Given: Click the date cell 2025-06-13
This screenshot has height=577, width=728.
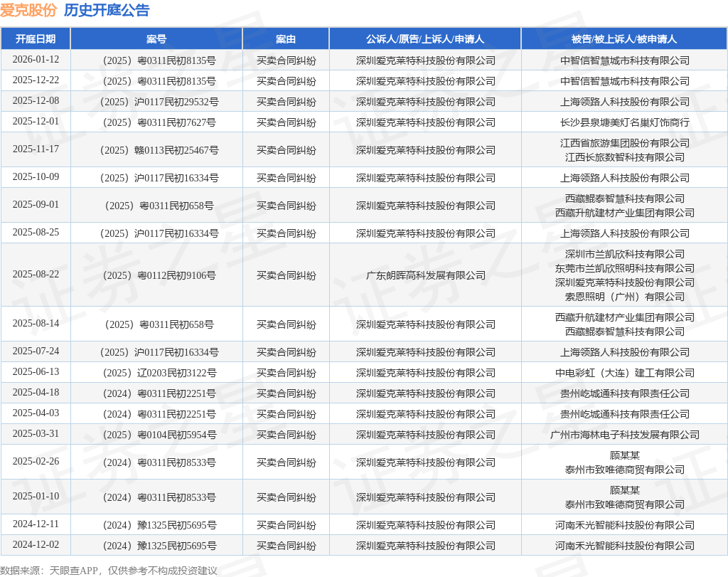Looking at the screenshot, I should click(36, 371).
